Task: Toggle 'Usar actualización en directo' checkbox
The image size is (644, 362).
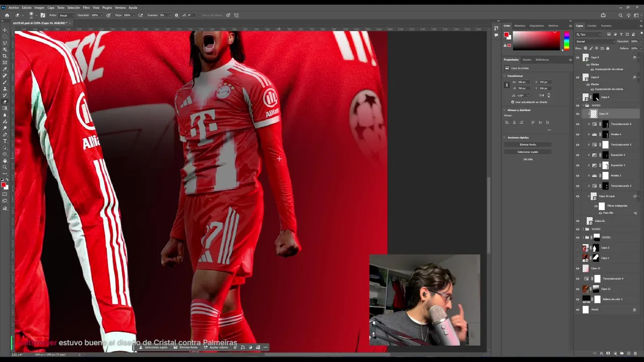Action: pos(513,102)
